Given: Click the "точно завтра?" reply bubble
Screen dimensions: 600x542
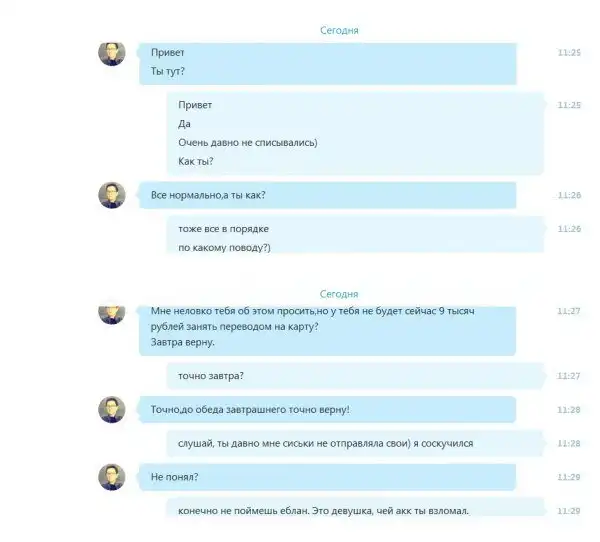Looking at the screenshot, I should [x=355, y=376].
